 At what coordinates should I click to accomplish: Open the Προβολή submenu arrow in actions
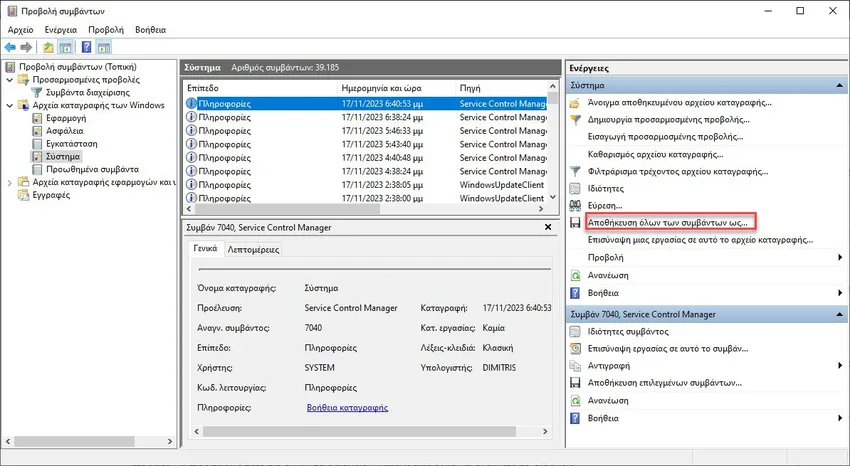pos(840,257)
